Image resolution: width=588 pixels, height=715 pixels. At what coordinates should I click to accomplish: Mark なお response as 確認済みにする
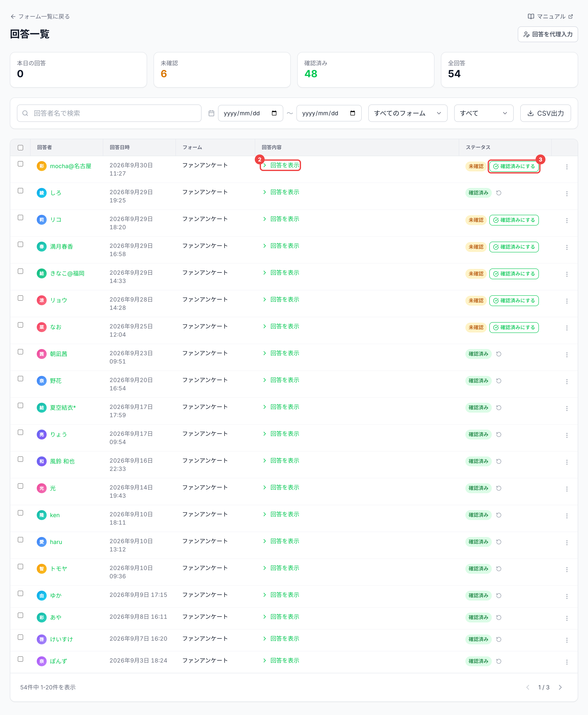[x=514, y=327]
